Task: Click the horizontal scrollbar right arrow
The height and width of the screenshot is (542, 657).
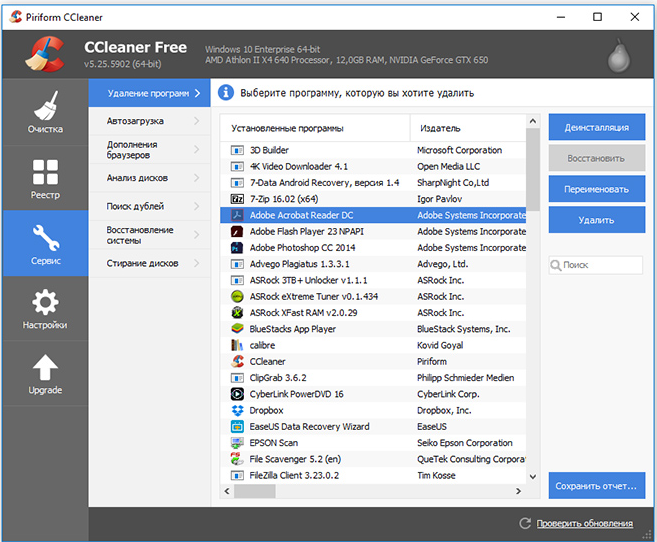Action: point(518,491)
